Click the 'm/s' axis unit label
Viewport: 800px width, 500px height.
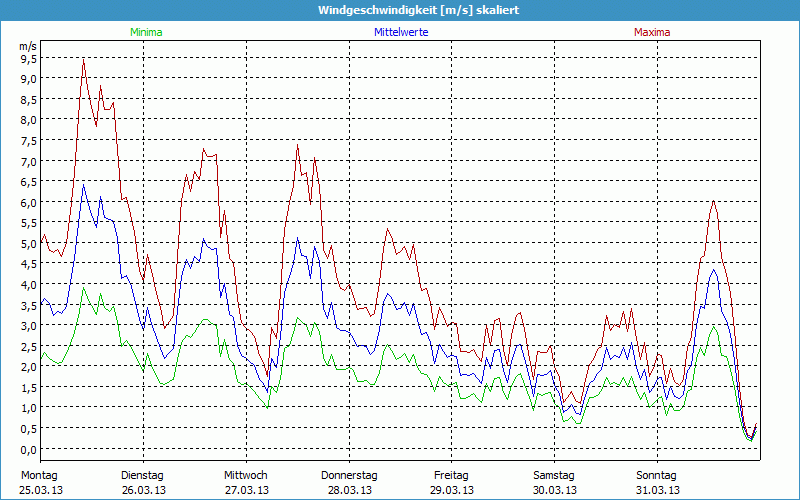(28, 46)
